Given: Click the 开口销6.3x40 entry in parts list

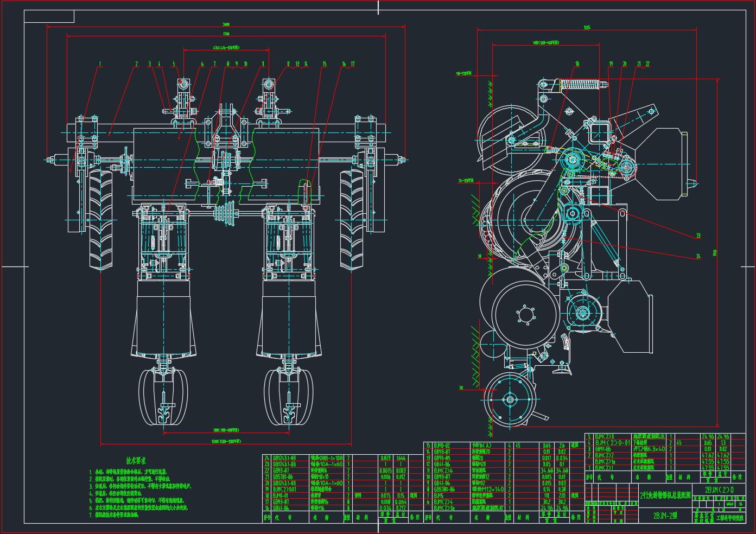Looking at the screenshot, I should tap(649, 449).
